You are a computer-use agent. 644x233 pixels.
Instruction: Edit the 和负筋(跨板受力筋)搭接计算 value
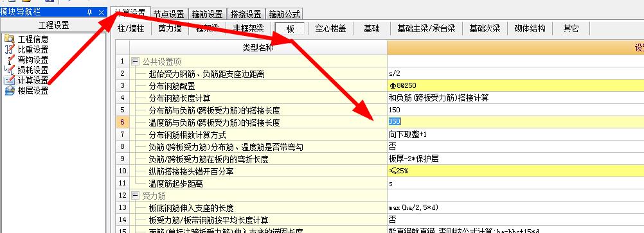coord(515,98)
